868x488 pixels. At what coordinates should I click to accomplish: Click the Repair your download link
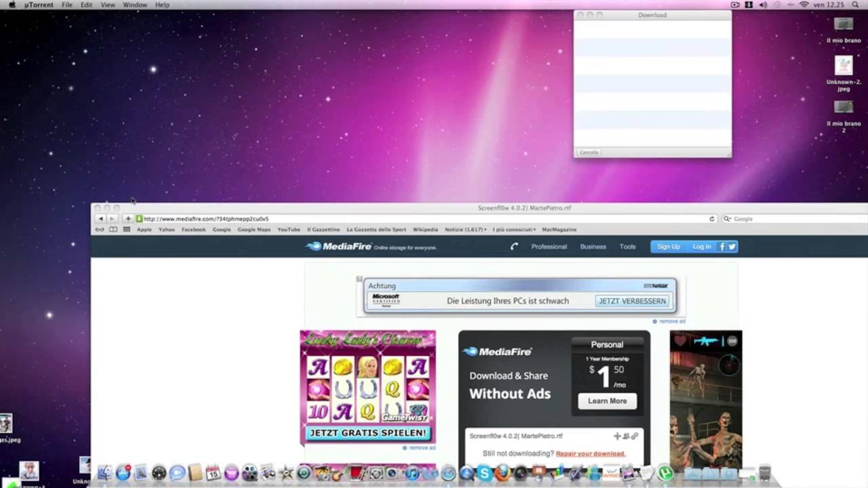coord(591,453)
